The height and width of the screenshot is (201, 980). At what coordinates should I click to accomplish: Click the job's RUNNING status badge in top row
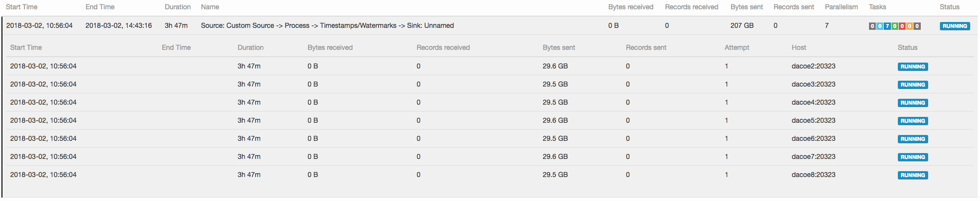pyautogui.click(x=955, y=26)
